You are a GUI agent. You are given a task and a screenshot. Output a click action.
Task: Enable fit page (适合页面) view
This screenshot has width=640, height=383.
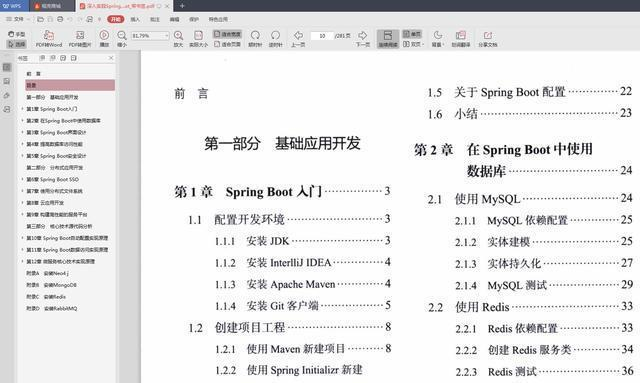point(227,44)
